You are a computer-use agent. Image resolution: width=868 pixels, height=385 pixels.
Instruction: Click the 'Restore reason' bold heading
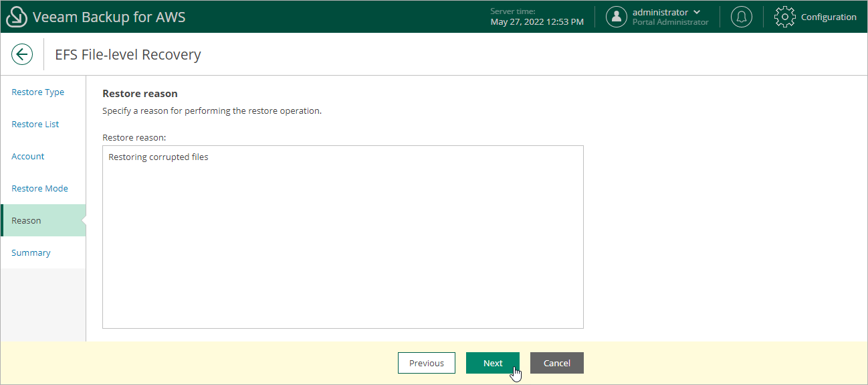(140, 94)
